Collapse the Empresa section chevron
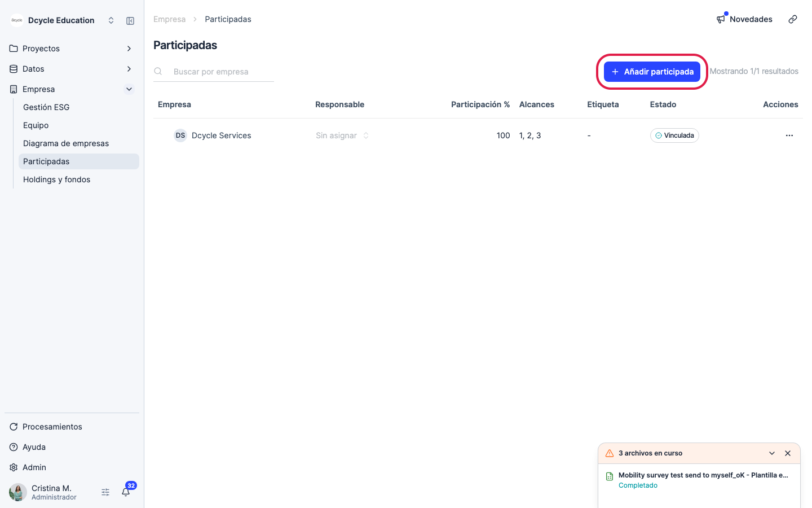 pos(129,89)
